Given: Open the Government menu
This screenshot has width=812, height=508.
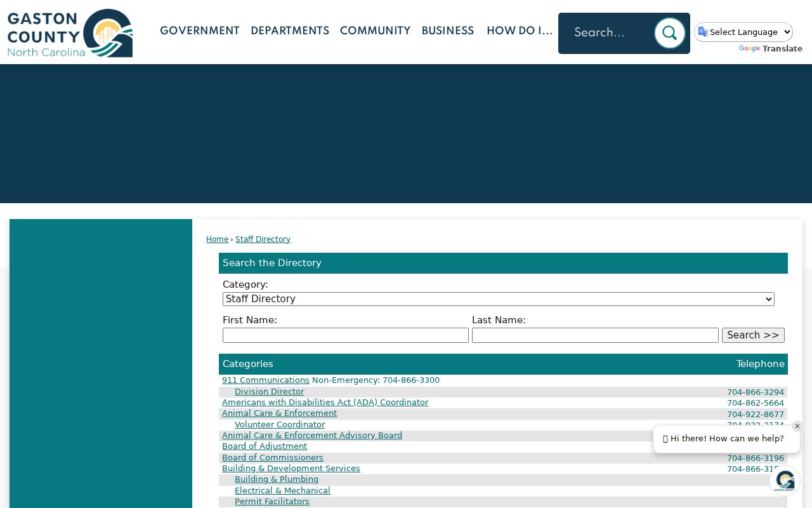Looking at the screenshot, I should click(x=200, y=31).
